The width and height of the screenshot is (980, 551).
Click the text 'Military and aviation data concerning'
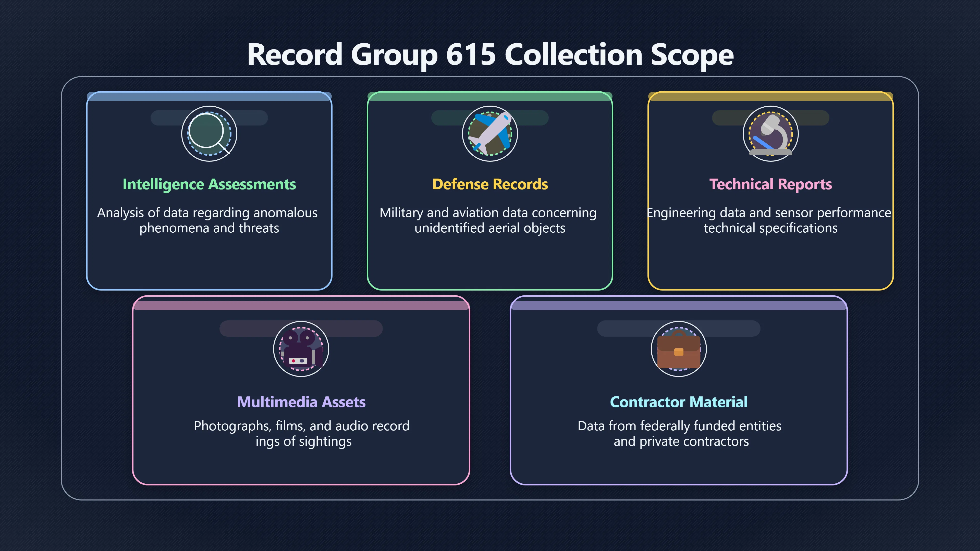click(488, 213)
